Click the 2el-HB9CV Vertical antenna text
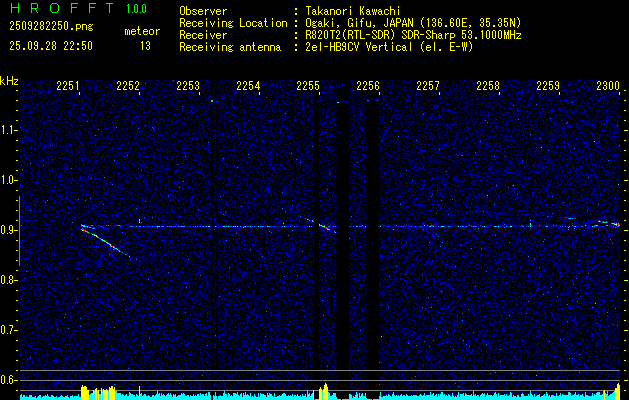629x400 pixels. (x=389, y=47)
